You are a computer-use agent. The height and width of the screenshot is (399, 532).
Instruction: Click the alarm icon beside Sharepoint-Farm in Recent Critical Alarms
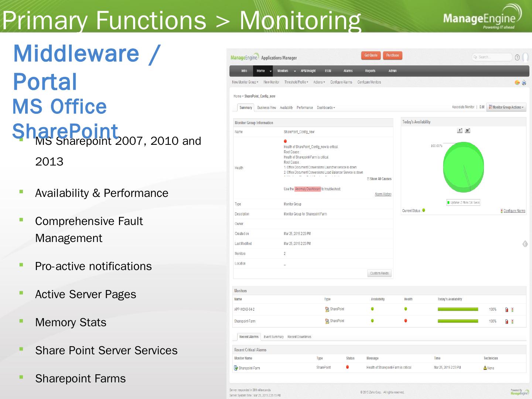[236, 368]
